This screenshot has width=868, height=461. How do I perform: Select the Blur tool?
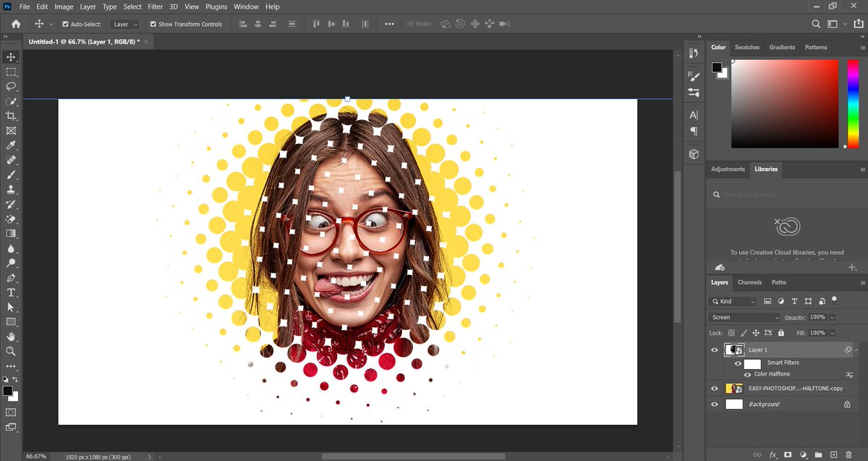coord(11,248)
